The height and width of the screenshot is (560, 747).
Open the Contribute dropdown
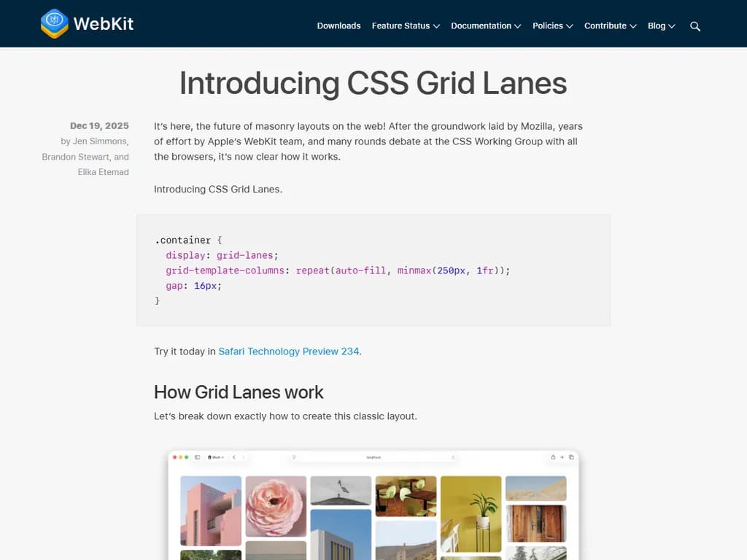pos(610,26)
